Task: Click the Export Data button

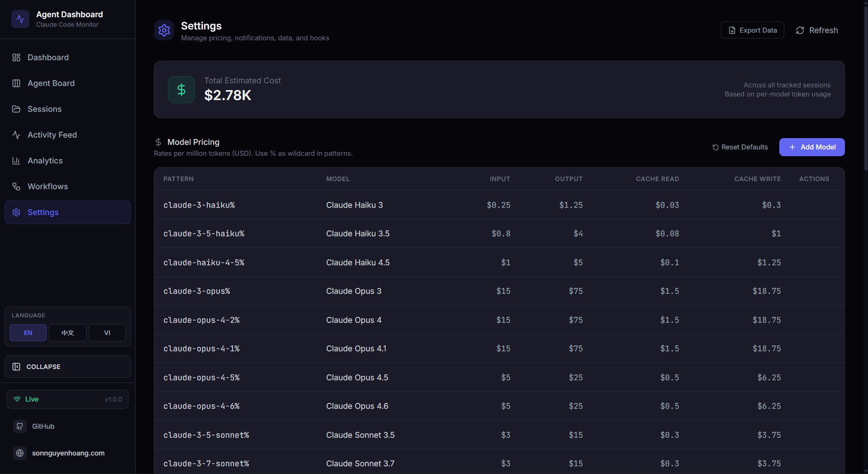Action: coord(752,30)
